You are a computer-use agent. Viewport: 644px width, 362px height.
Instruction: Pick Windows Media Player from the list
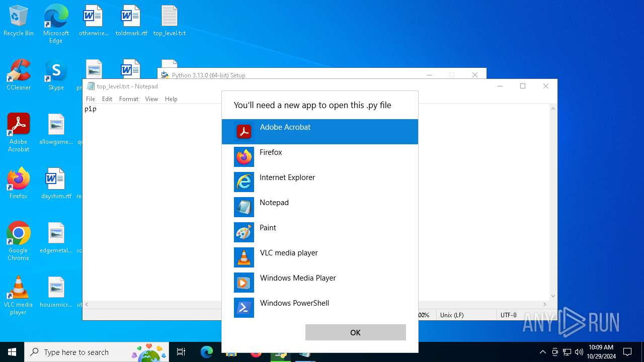click(319, 283)
